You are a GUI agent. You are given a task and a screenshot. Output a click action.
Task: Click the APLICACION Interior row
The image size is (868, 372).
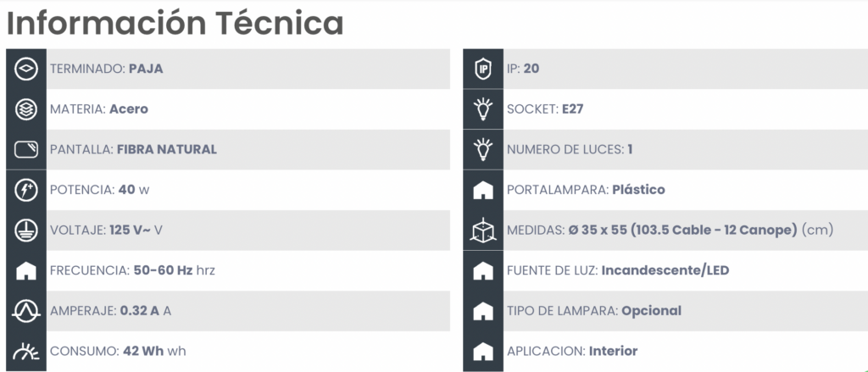pyautogui.click(x=665, y=352)
